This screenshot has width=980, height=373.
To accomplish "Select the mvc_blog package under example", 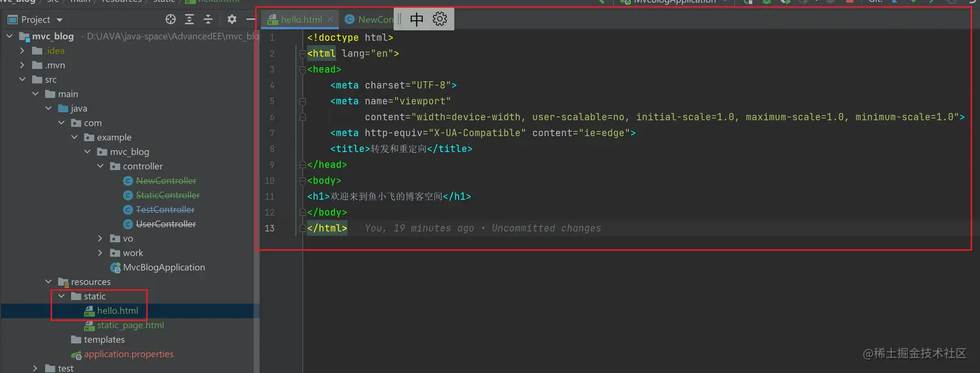I will pos(129,152).
